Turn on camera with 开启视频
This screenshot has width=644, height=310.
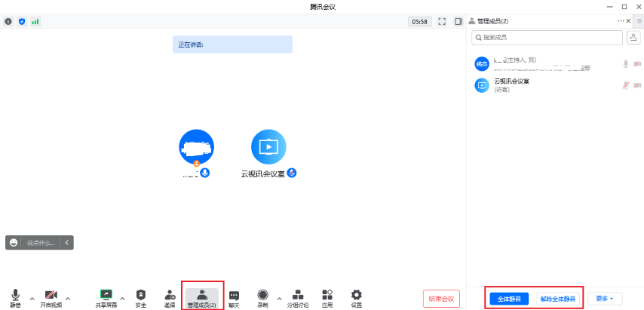[51, 299]
